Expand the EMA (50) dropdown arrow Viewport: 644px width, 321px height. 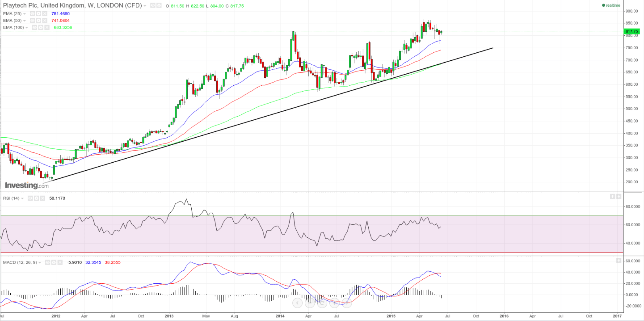point(25,21)
